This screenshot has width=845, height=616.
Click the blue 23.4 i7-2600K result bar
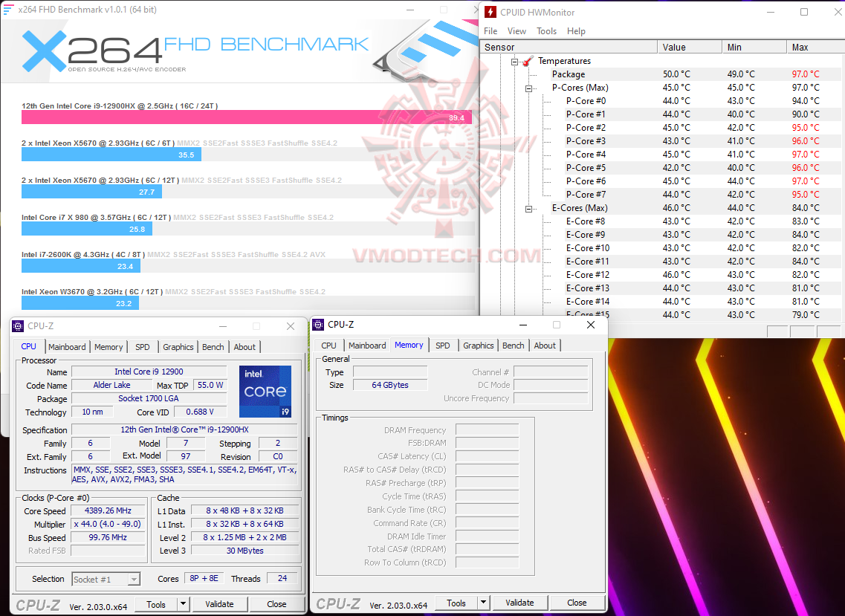coord(81,266)
